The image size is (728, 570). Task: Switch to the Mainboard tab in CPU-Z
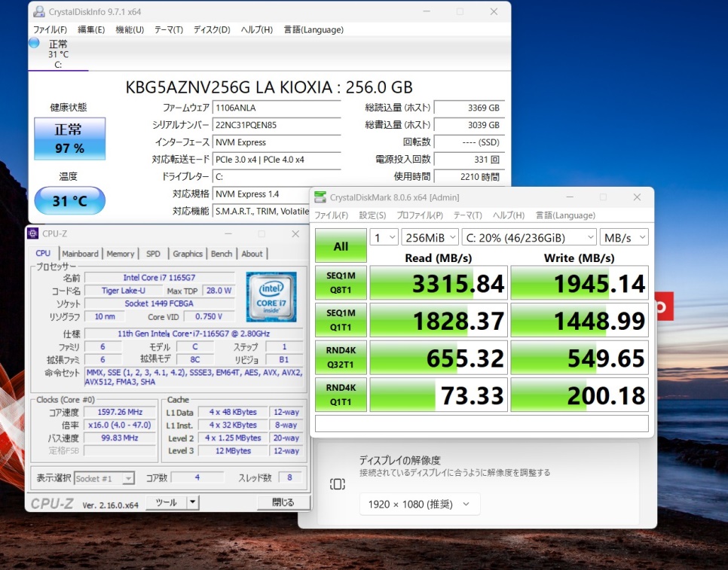click(x=81, y=254)
